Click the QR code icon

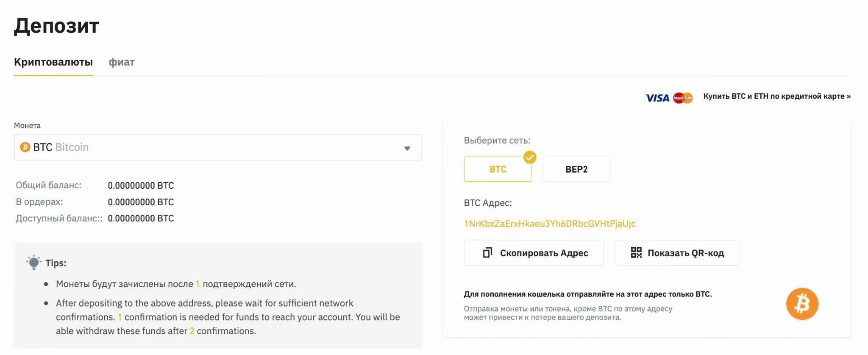(x=636, y=253)
